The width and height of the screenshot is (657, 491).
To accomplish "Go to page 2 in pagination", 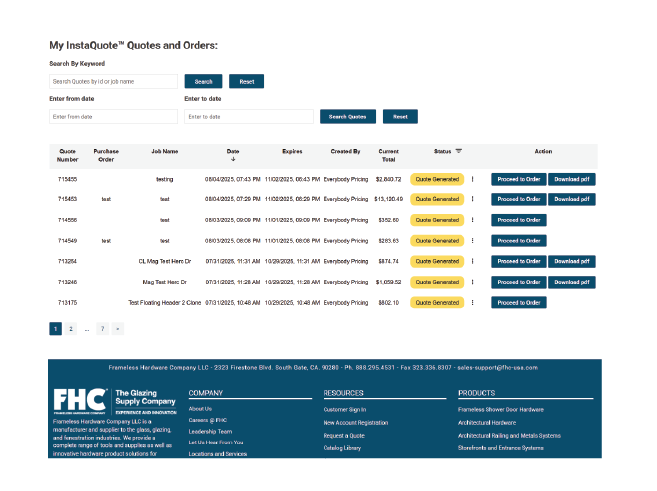I will (x=71, y=329).
